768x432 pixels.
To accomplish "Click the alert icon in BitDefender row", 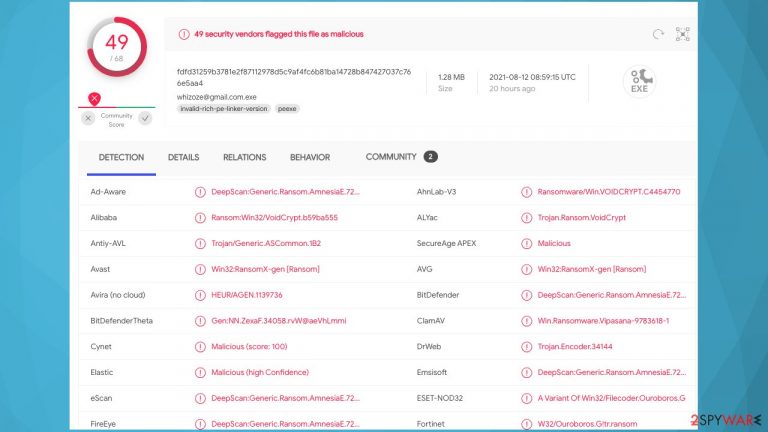I will tap(527, 295).
